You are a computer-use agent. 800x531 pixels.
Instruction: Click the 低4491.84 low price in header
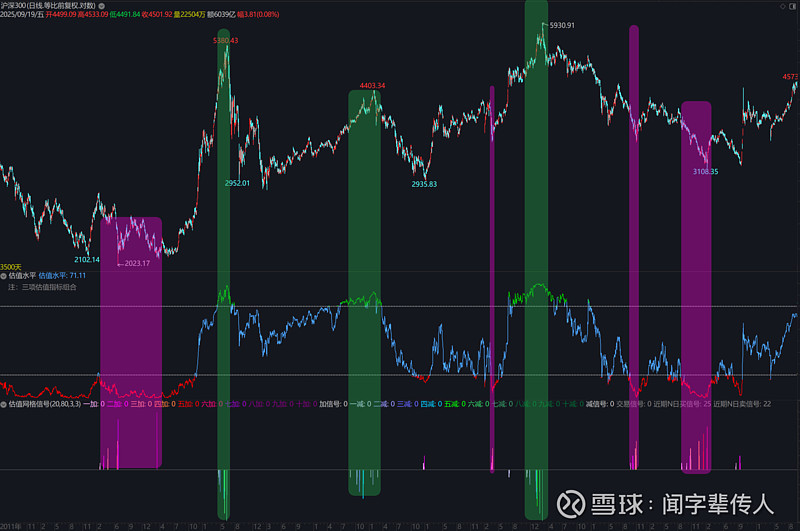click(125, 14)
